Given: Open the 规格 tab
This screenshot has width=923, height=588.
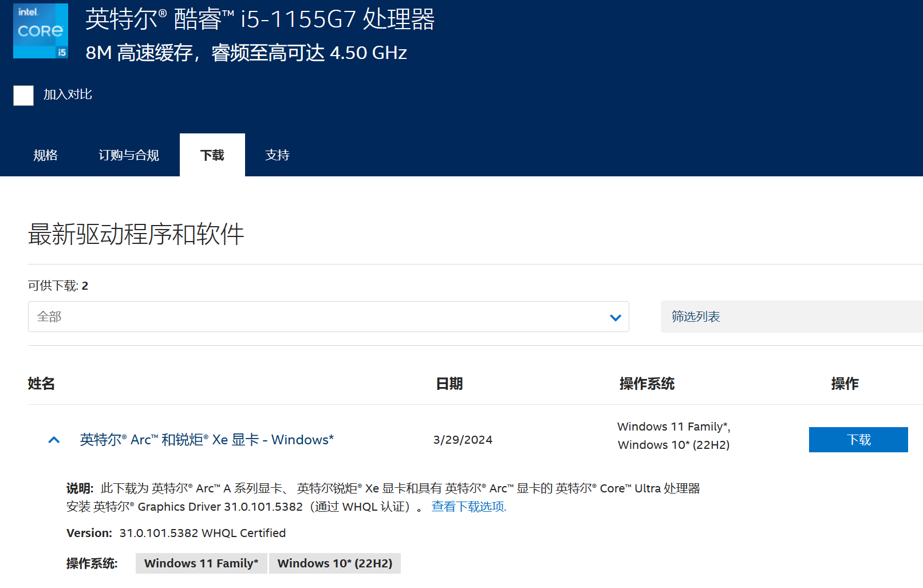Looking at the screenshot, I should pos(45,155).
